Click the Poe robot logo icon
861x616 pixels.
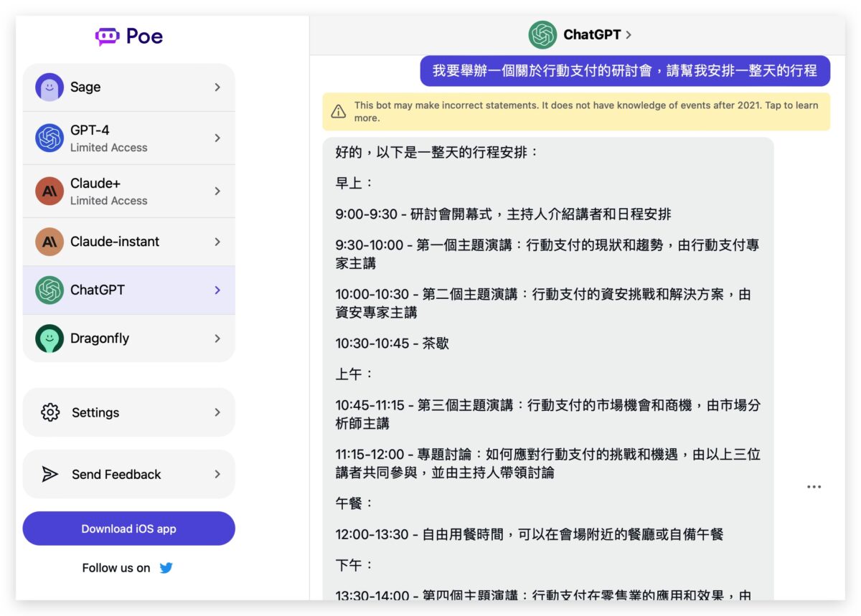pos(107,37)
